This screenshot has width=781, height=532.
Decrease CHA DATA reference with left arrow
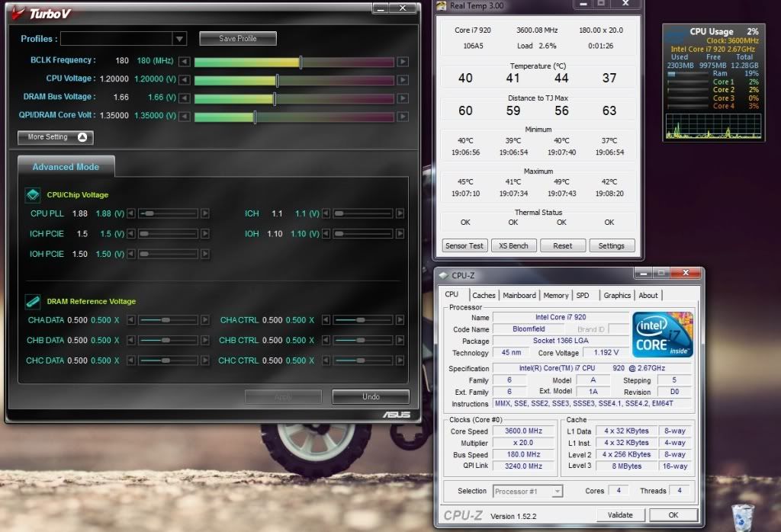131,320
